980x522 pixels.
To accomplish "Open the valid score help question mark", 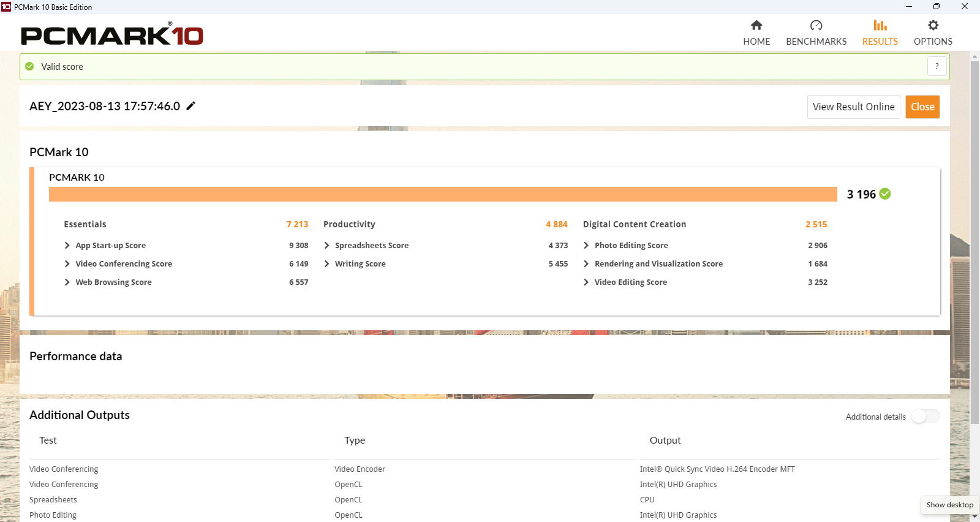I will (937, 66).
